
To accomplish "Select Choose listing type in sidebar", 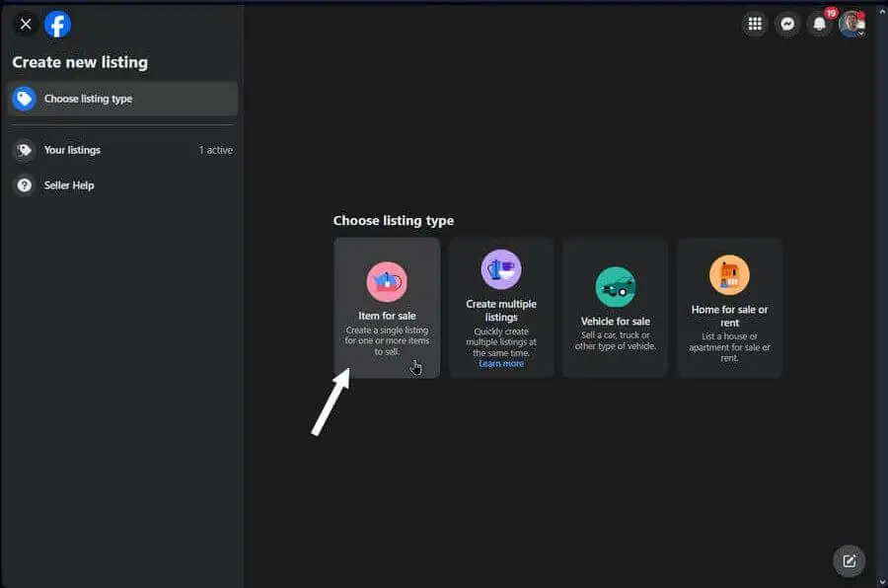I will pos(122,99).
